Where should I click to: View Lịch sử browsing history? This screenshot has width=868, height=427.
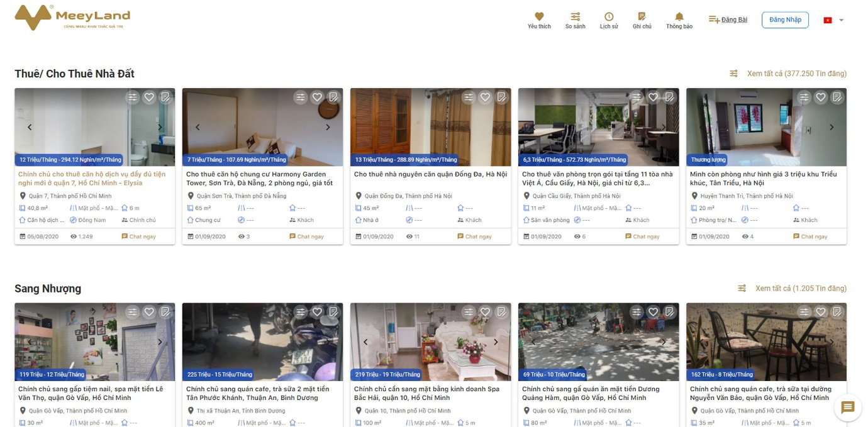pos(609,21)
